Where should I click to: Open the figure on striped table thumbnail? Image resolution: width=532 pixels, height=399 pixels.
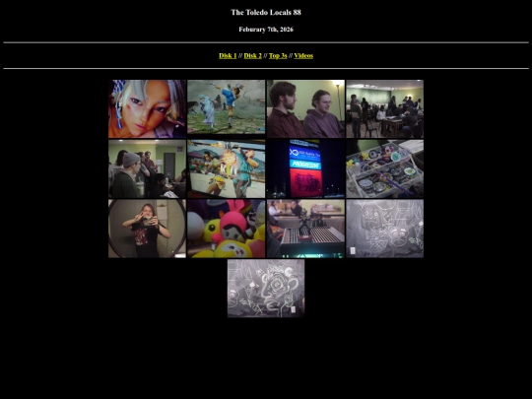pos(305,229)
